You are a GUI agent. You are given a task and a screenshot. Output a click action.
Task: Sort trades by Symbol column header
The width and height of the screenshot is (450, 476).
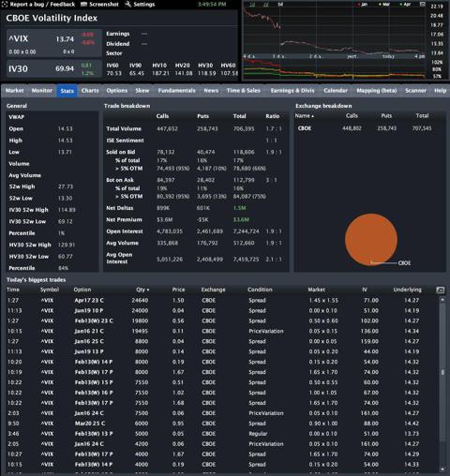click(x=50, y=290)
